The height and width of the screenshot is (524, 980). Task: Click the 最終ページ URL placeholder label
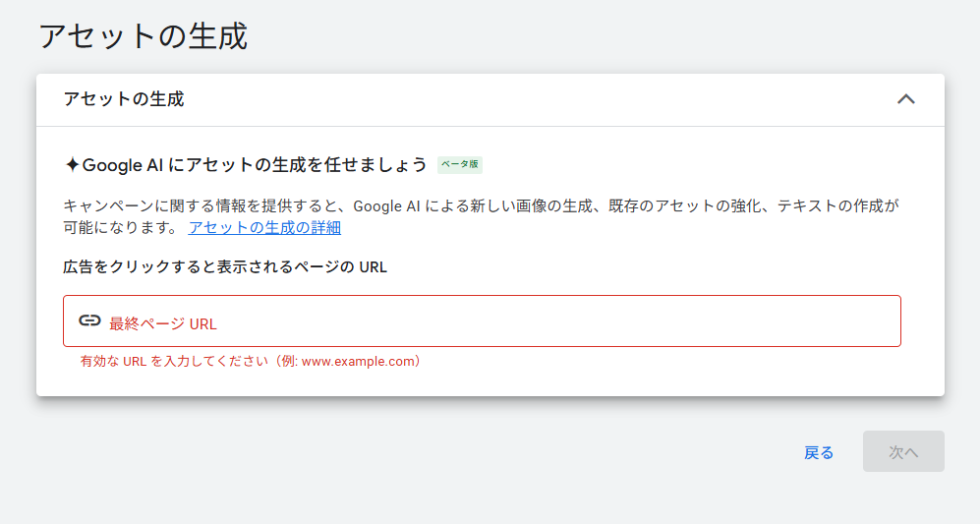[163, 323]
